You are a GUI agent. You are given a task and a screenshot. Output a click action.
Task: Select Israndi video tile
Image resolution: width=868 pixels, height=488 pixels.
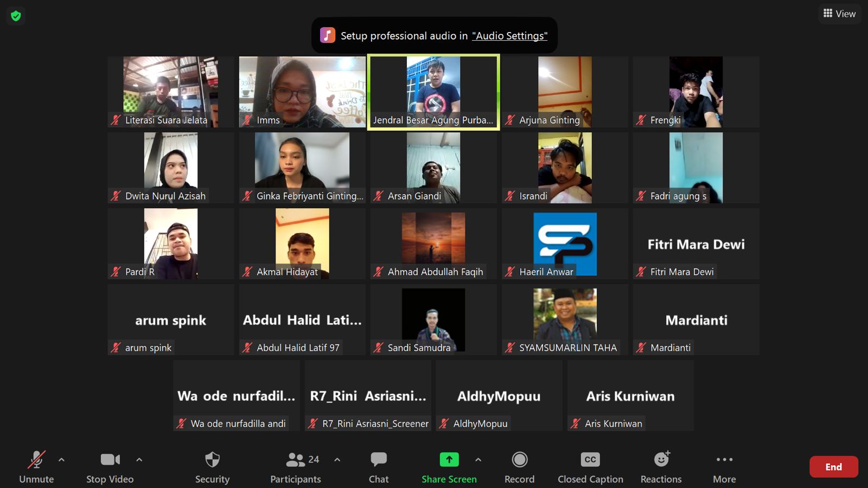coord(565,168)
